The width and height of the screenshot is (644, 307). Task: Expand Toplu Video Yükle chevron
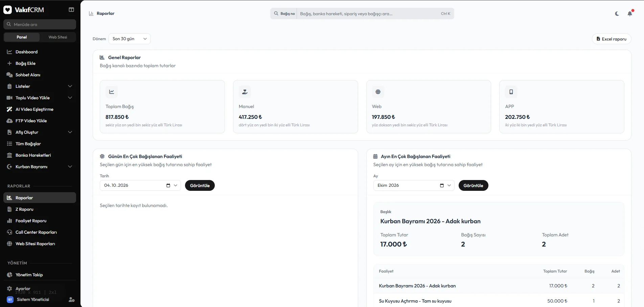(x=70, y=98)
